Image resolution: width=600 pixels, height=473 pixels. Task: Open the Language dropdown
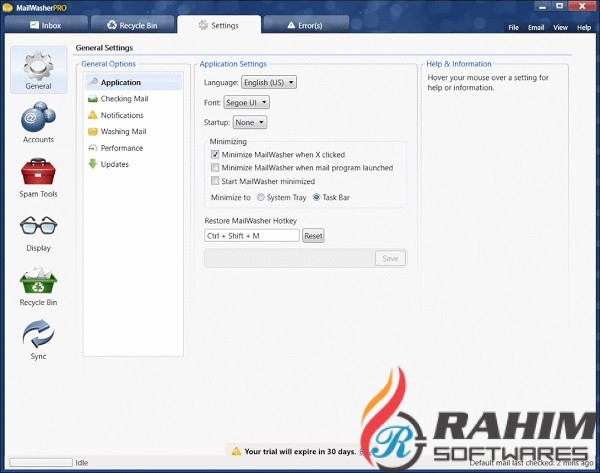[x=269, y=82]
